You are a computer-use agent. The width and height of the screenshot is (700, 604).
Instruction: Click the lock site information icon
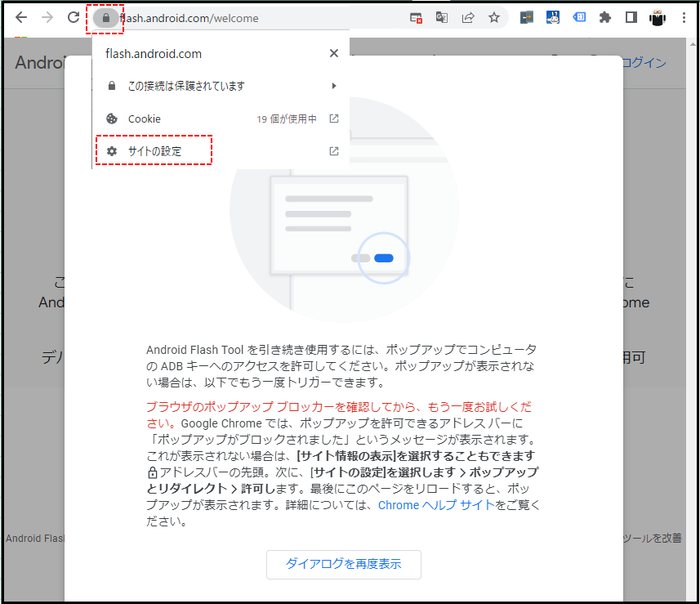point(106,18)
